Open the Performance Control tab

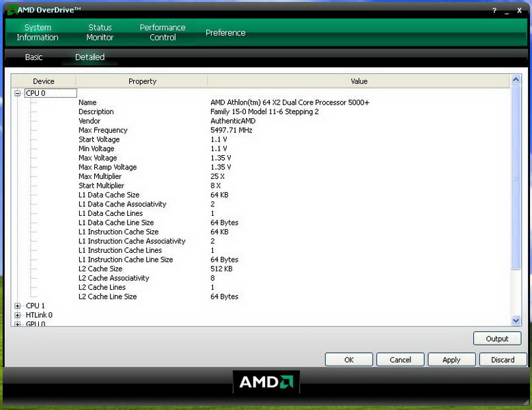click(163, 32)
